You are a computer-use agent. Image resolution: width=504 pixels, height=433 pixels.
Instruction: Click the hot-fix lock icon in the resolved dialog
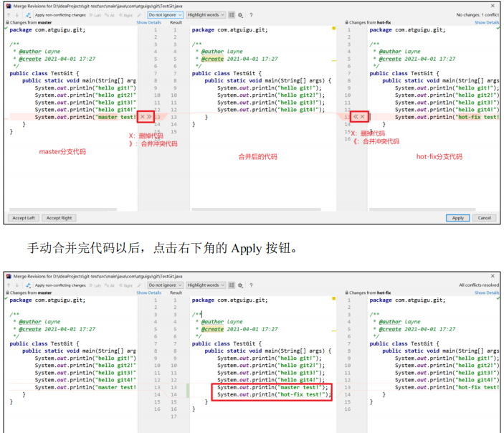(347, 292)
